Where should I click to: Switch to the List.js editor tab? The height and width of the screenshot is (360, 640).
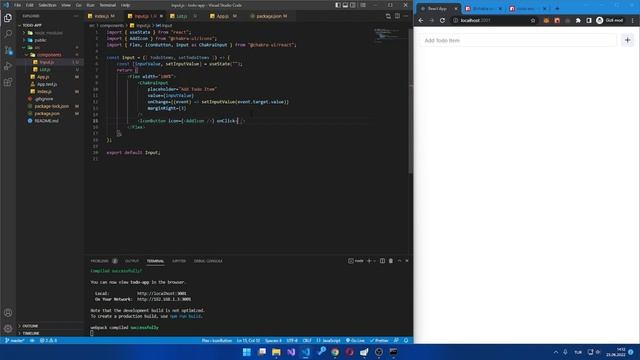(182, 16)
